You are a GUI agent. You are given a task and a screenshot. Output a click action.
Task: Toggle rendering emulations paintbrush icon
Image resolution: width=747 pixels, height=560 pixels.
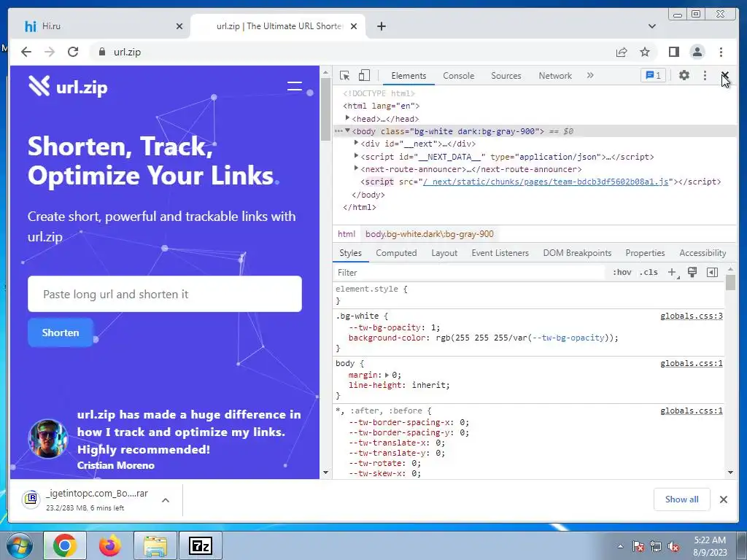coord(692,273)
